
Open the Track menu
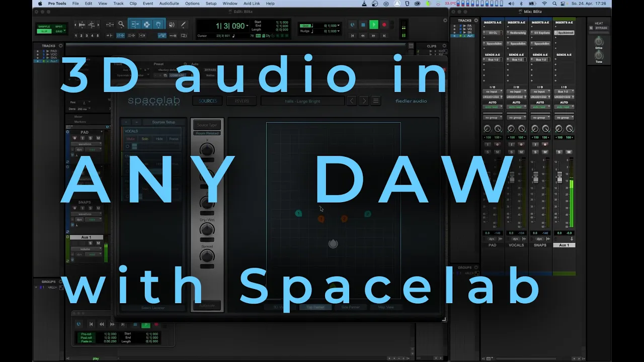pyautogui.click(x=118, y=4)
